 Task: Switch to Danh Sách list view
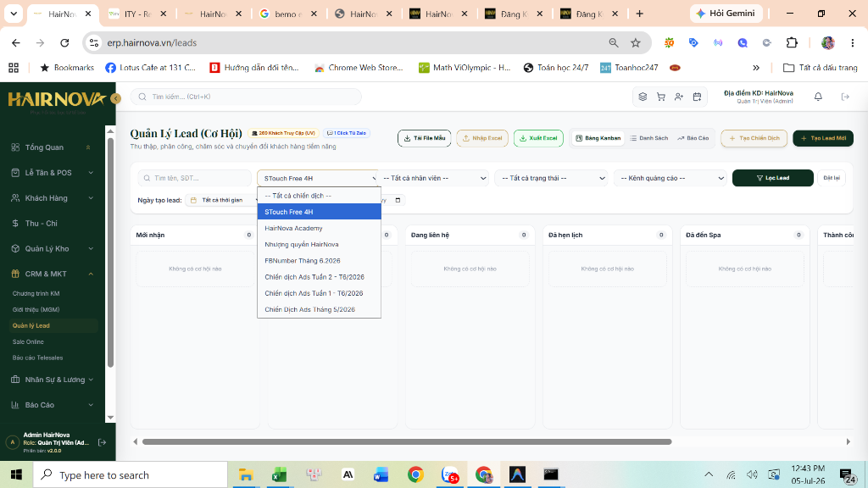tap(648, 138)
